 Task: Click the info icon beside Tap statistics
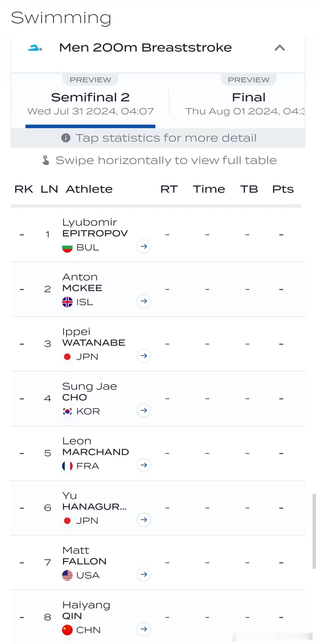tap(66, 138)
